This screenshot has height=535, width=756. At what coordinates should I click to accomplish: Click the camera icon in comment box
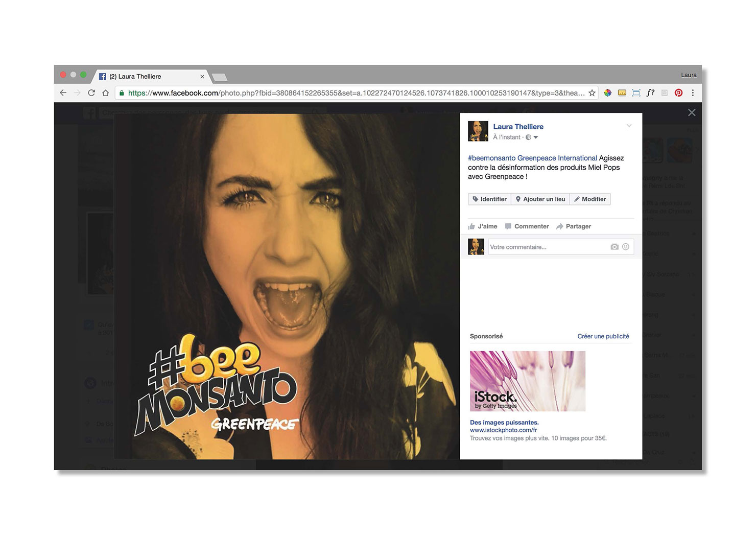(614, 247)
